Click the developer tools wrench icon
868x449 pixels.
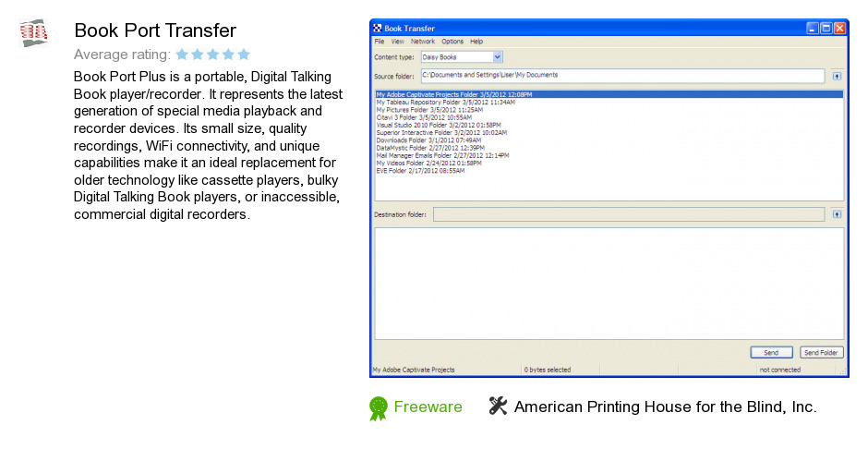pos(498,406)
